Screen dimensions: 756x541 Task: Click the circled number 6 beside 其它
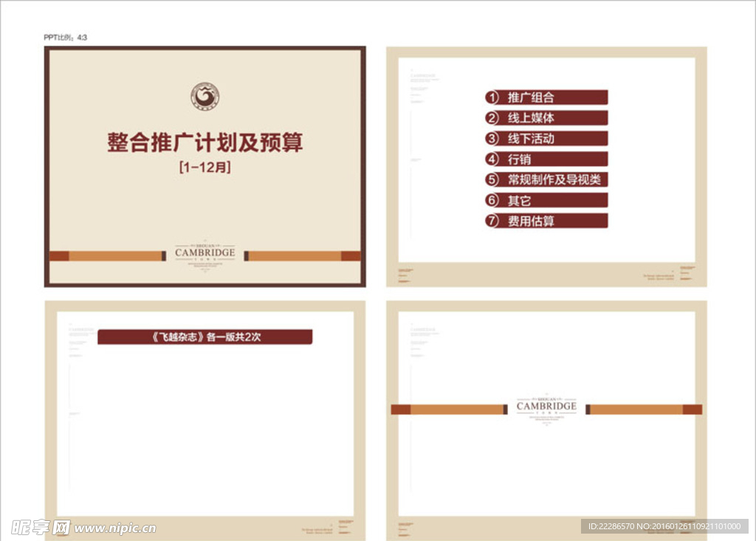point(492,200)
